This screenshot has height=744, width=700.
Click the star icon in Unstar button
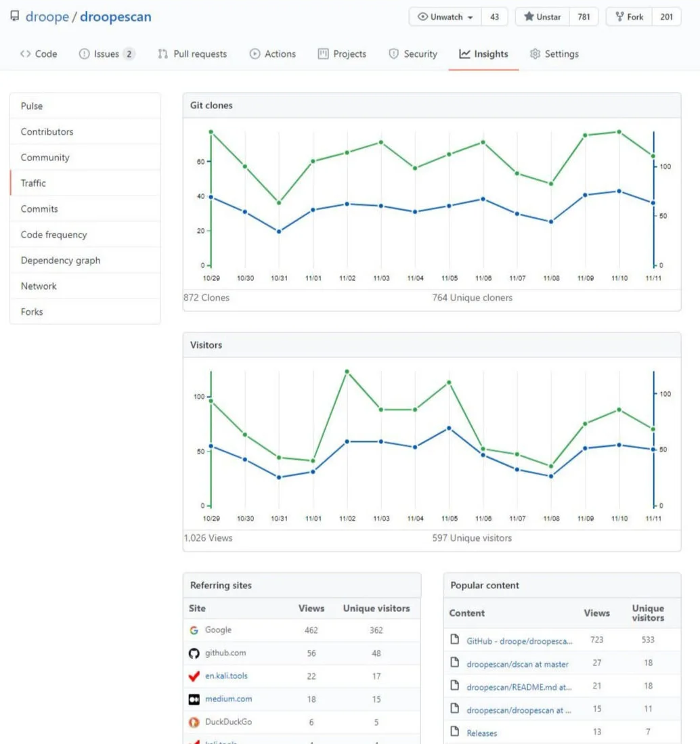[529, 17]
